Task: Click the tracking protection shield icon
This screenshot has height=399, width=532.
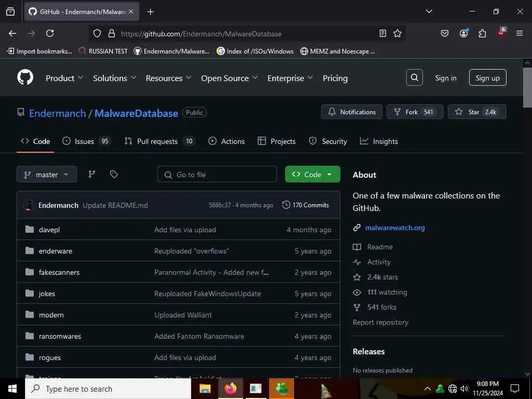Action: pyautogui.click(x=97, y=33)
